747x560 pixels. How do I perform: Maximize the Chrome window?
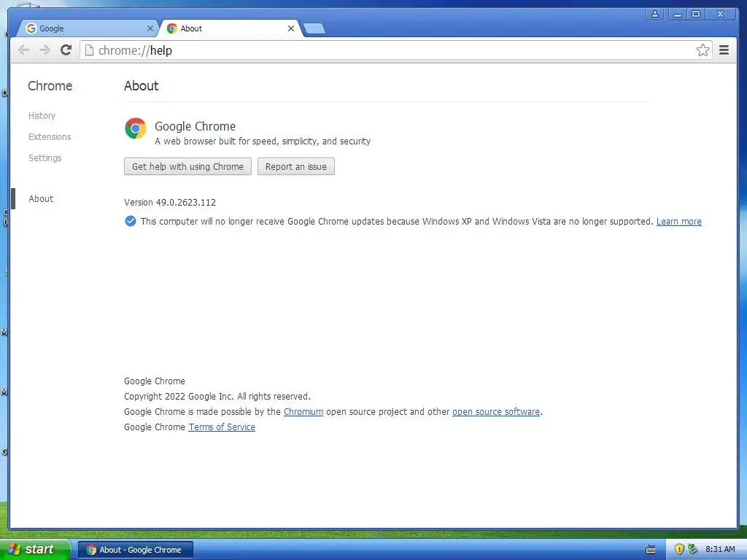696,14
